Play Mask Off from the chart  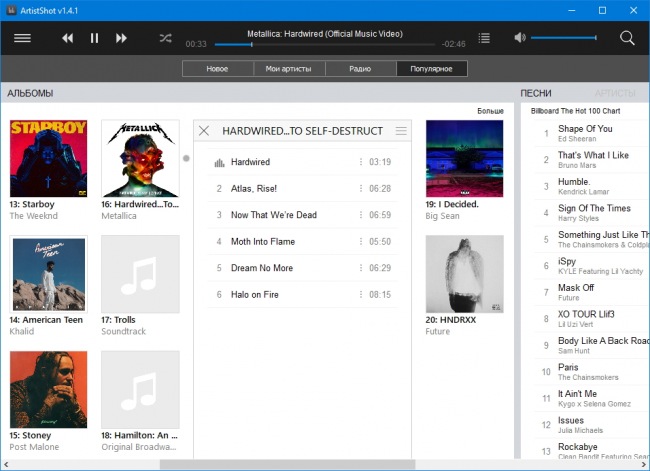(591, 292)
